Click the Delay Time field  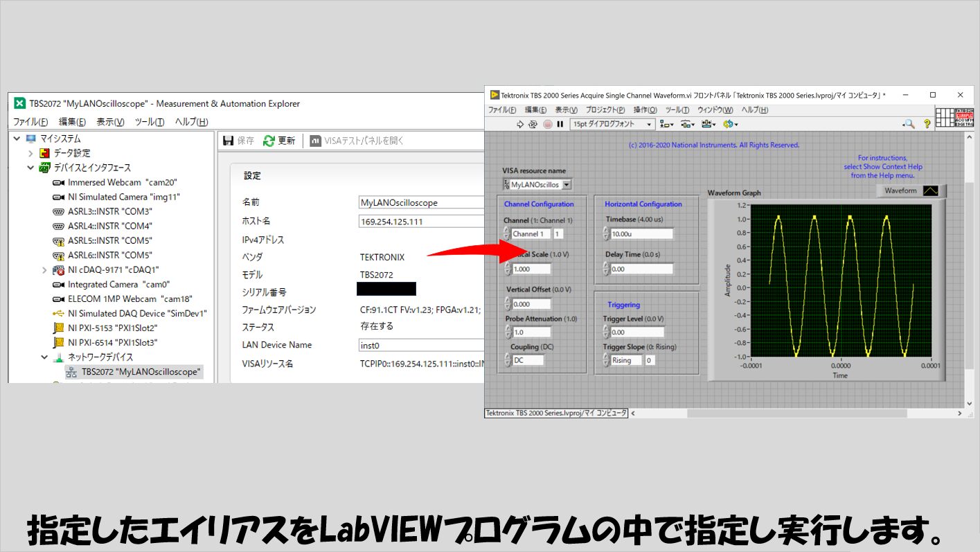pos(641,269)
